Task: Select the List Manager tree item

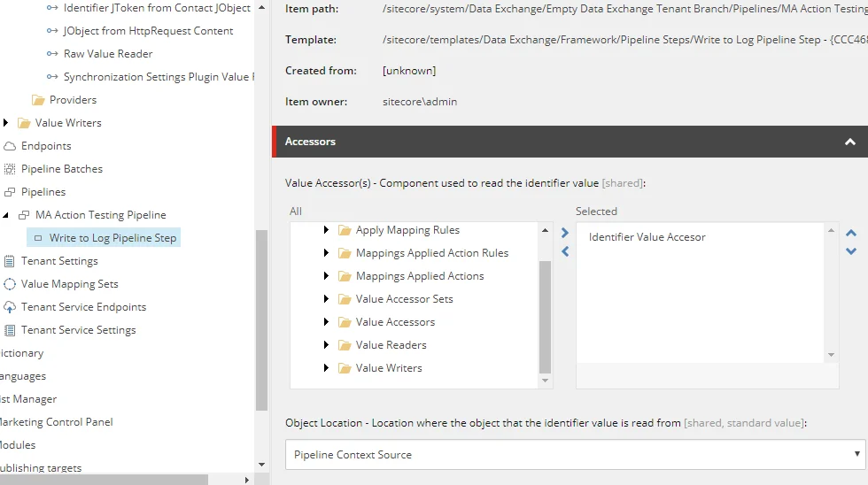Action: click(28, 399)
